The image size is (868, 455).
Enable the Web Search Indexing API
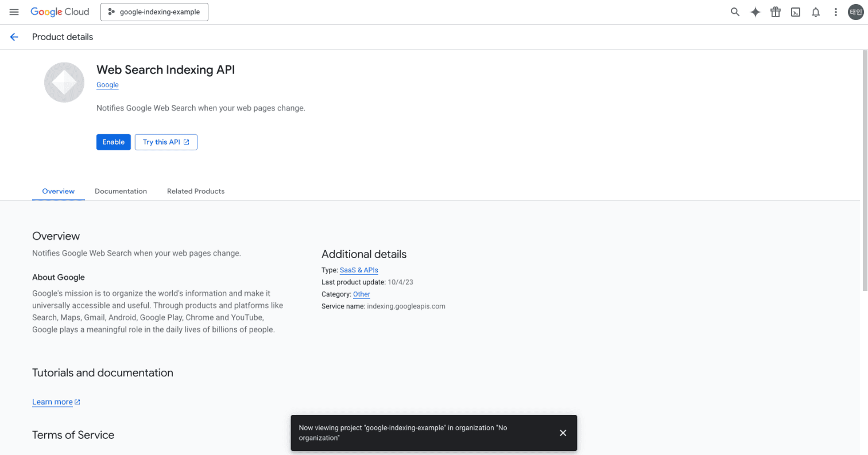coord(114,142)
